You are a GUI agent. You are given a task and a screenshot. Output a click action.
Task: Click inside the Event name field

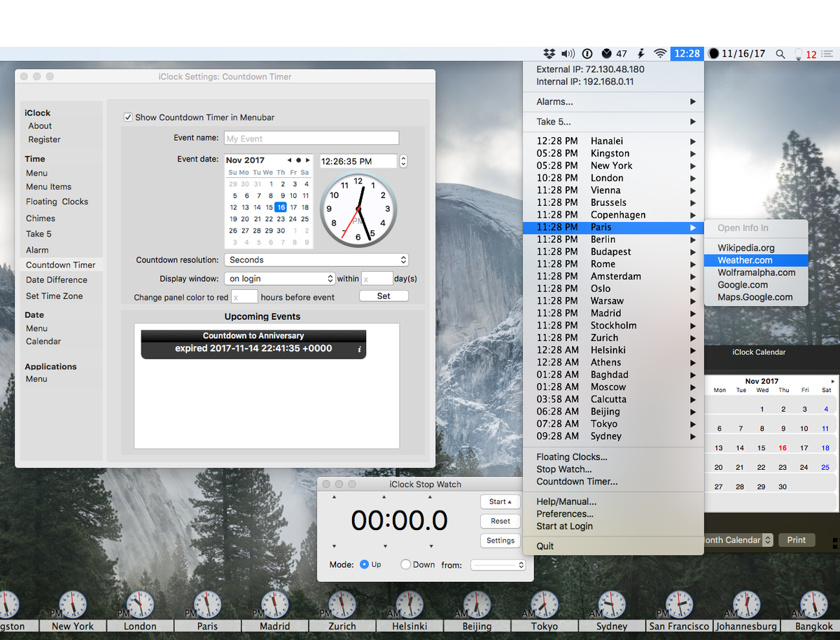click(311, 138)
